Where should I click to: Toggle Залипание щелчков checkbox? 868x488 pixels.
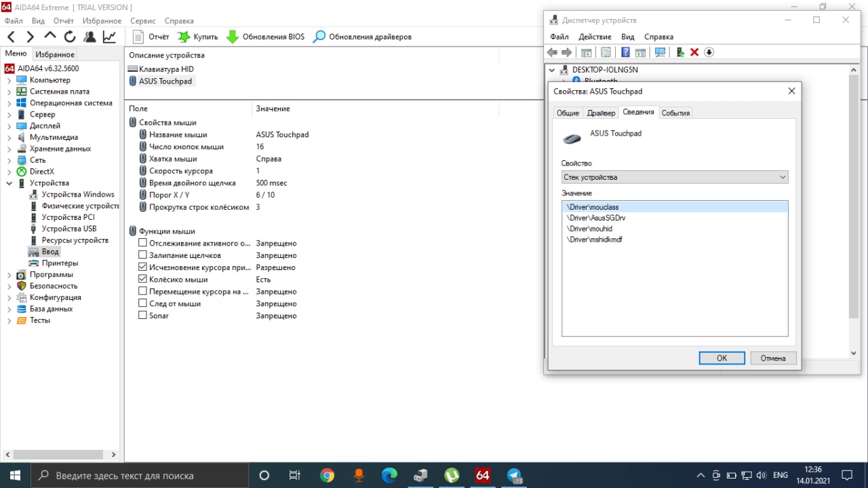click(142, 255)
